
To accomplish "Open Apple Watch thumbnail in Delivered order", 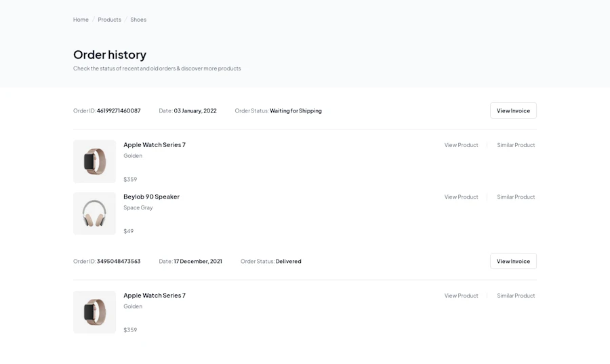I will pyautogui.click(x=94, y=312).
